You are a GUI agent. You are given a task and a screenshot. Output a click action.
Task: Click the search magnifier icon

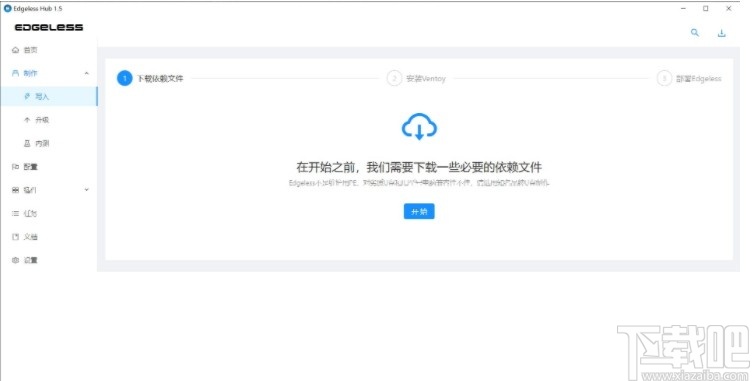coord(694,33)
